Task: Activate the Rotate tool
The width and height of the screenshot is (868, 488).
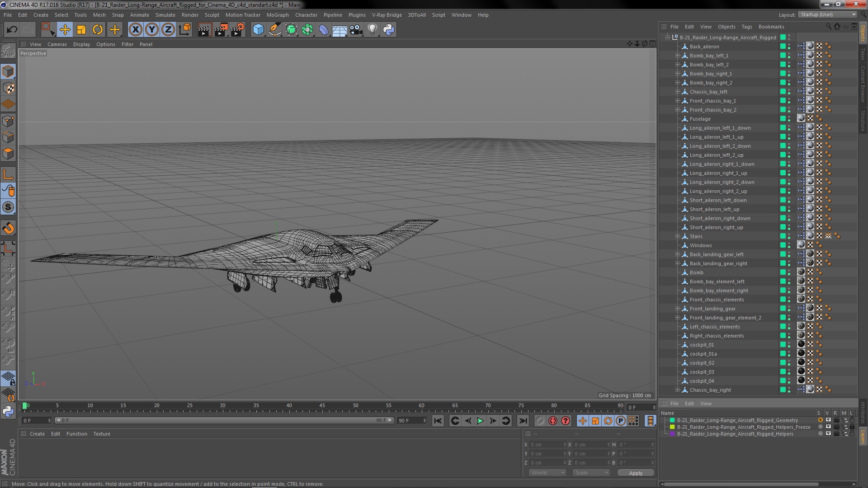Action: coord(98,30)
